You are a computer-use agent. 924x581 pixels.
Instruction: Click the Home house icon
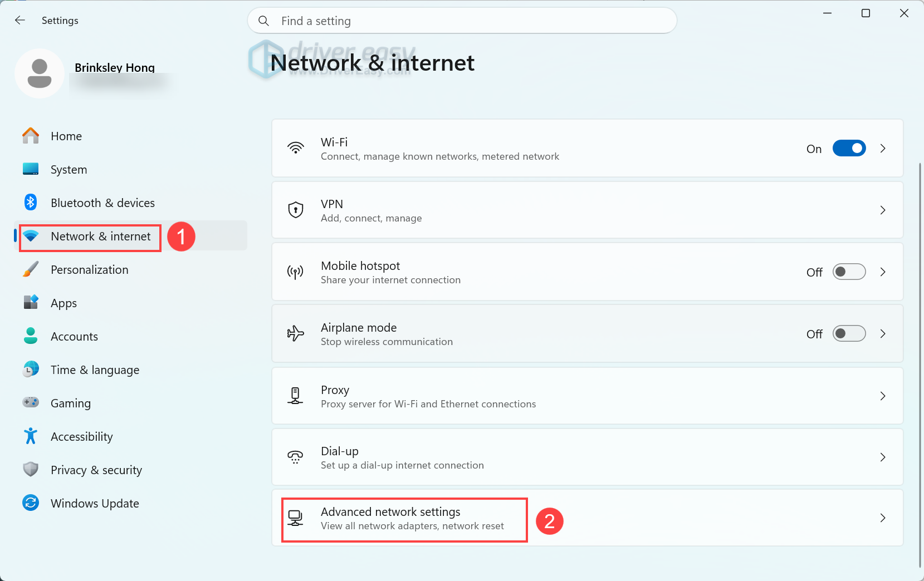31,136
